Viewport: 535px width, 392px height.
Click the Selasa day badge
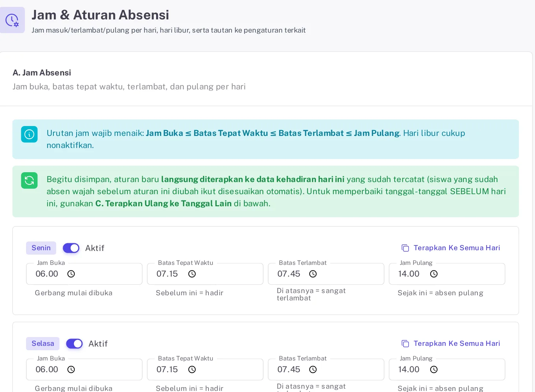pyautogui.click(x=43, y=344)
